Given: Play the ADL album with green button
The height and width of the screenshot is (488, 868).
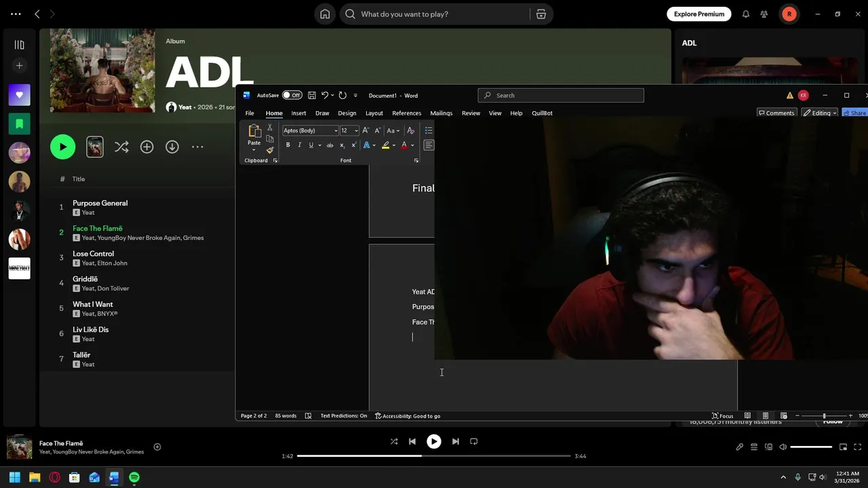Looking at the screenshot, I should pyautogui.click(x=62, y=146).
